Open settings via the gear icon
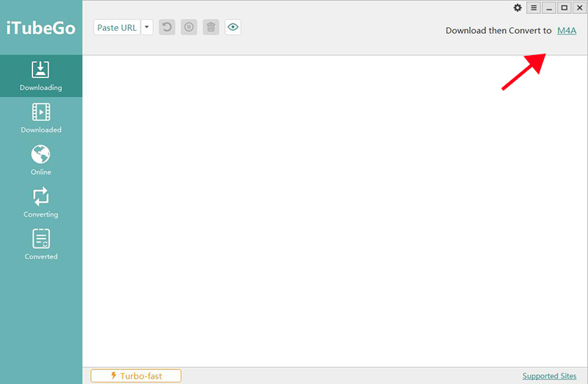This screenshot has width=588, height=384. pyautogui.click(x=517, y=8)
